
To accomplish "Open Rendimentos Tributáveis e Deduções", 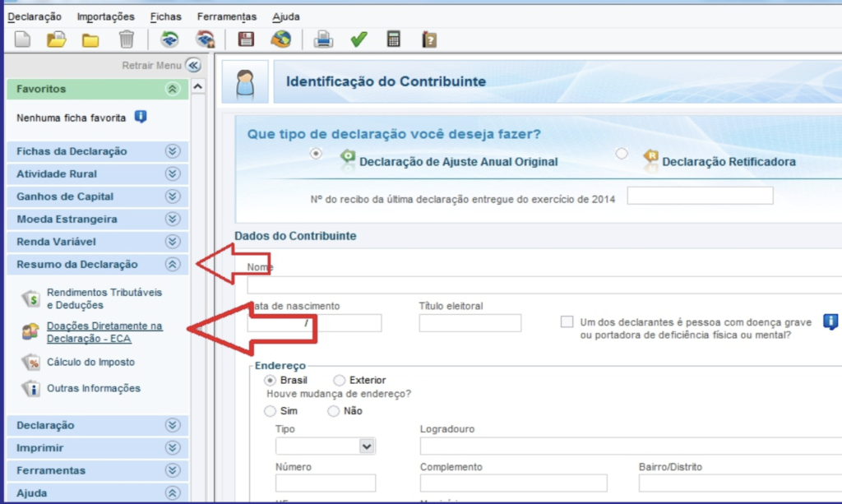I will point(104,298).
